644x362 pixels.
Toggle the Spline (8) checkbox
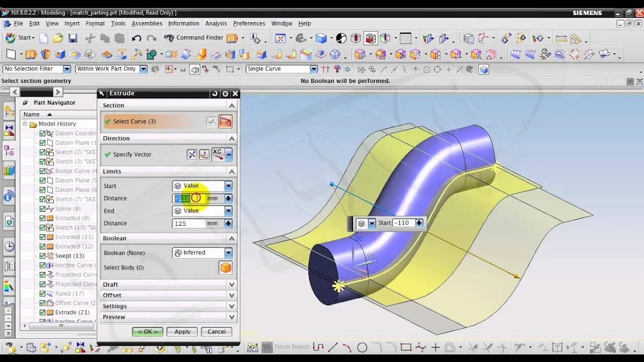coord(42,209)
